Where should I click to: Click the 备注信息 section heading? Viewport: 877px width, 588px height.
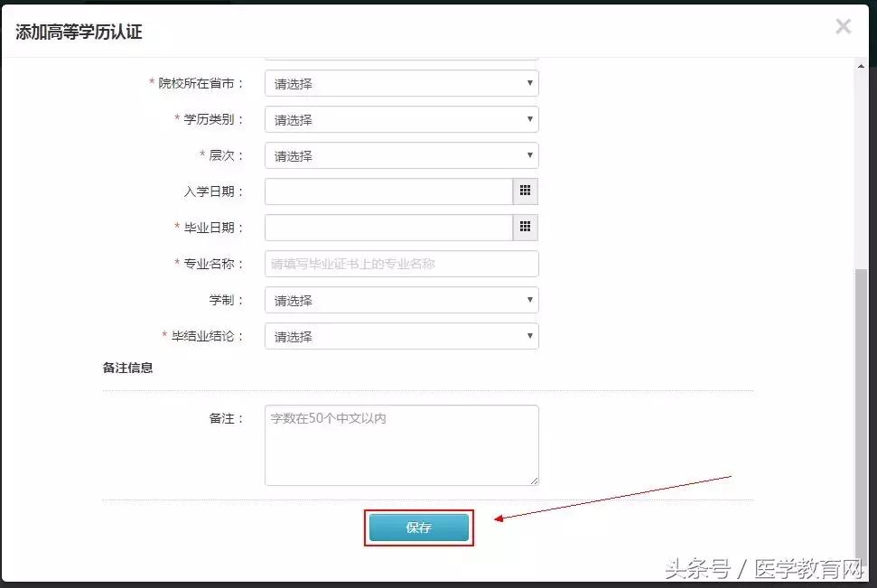coord(126,368)
